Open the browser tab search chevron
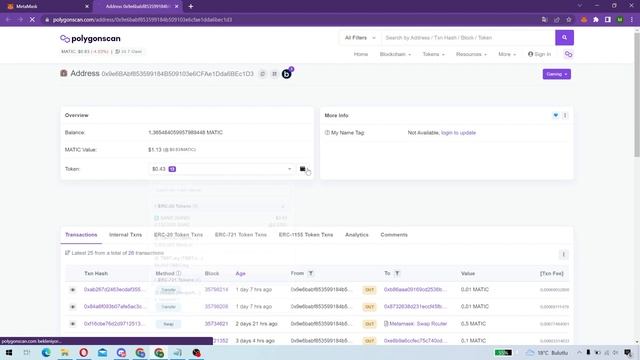 tap(580, 6)
